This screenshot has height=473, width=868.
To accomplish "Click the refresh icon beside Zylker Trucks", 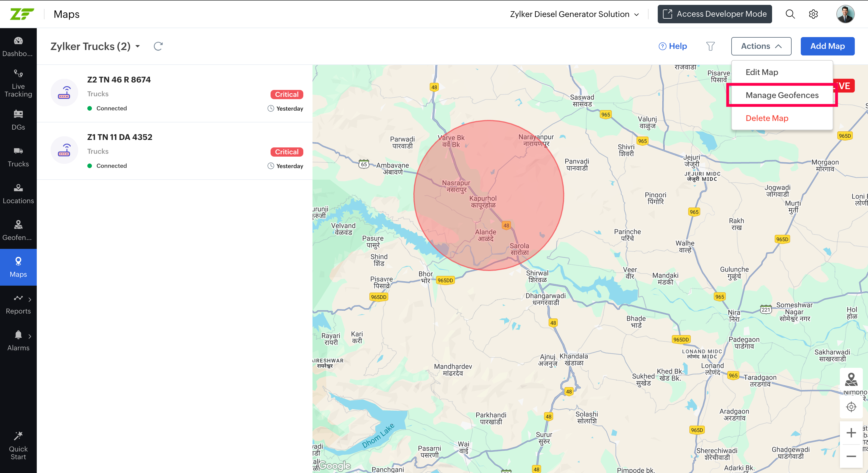I will click(158, 46).
